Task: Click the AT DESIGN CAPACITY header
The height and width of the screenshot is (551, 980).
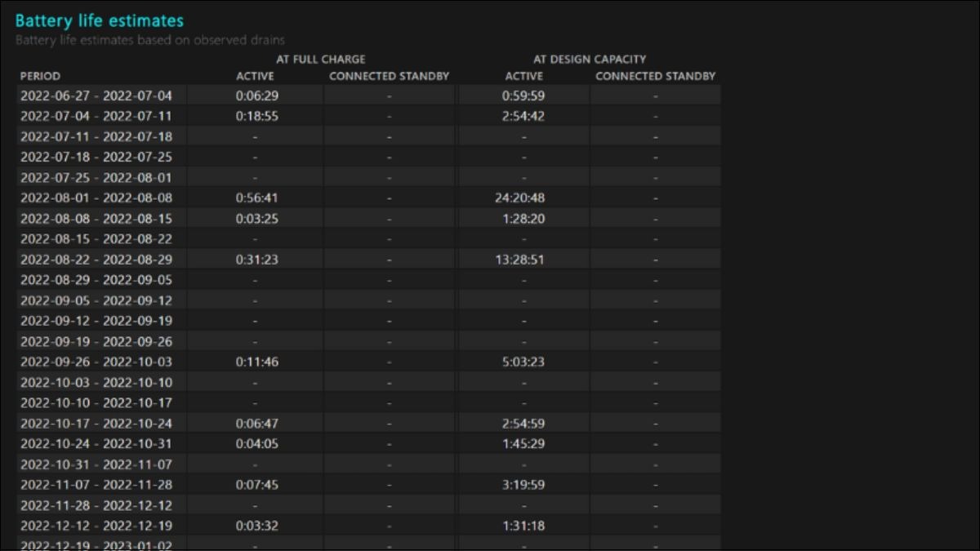Action: (x=590, y=59)
